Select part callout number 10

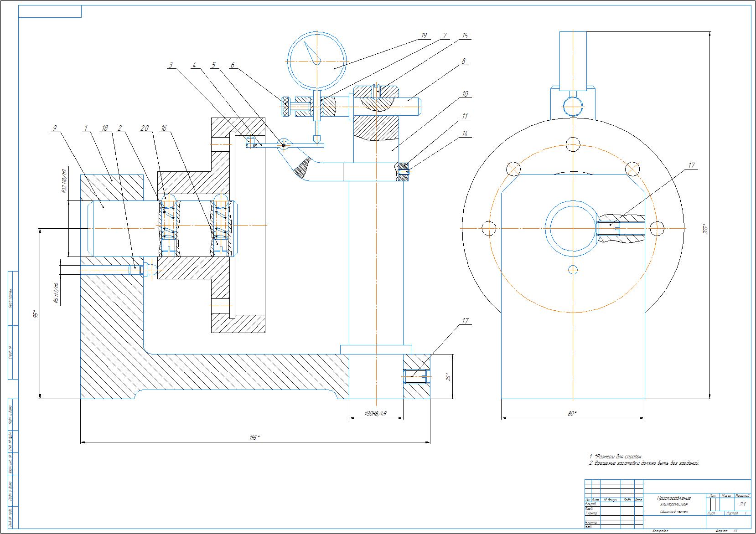pos(465,94)
